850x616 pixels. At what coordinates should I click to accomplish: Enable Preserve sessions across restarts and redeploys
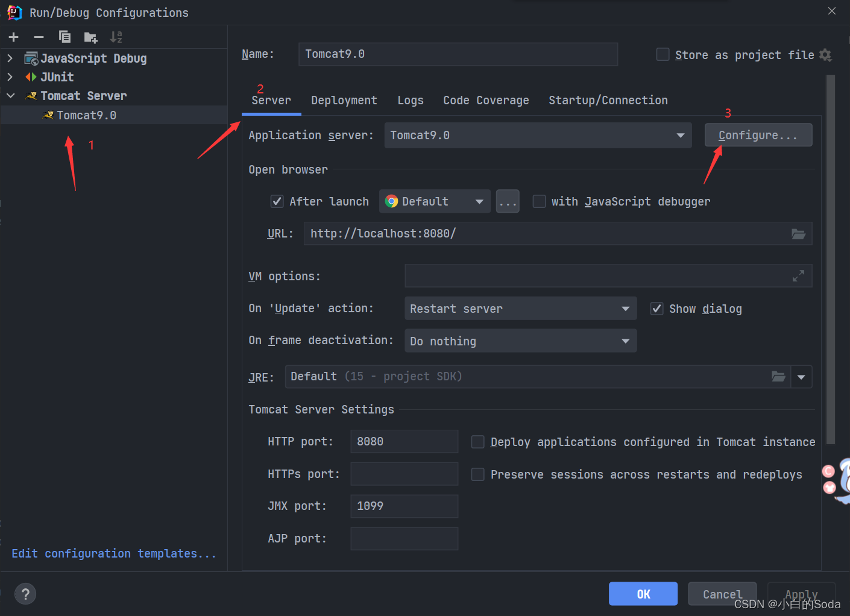pyautogui.click(x=478, y=474)
